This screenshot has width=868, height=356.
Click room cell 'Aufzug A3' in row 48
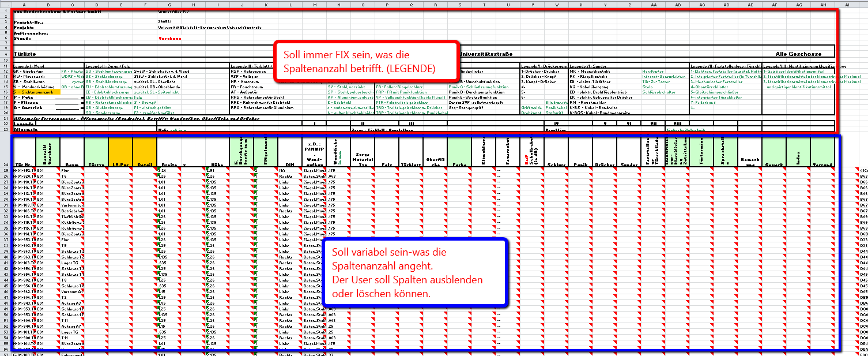(72, 302)
